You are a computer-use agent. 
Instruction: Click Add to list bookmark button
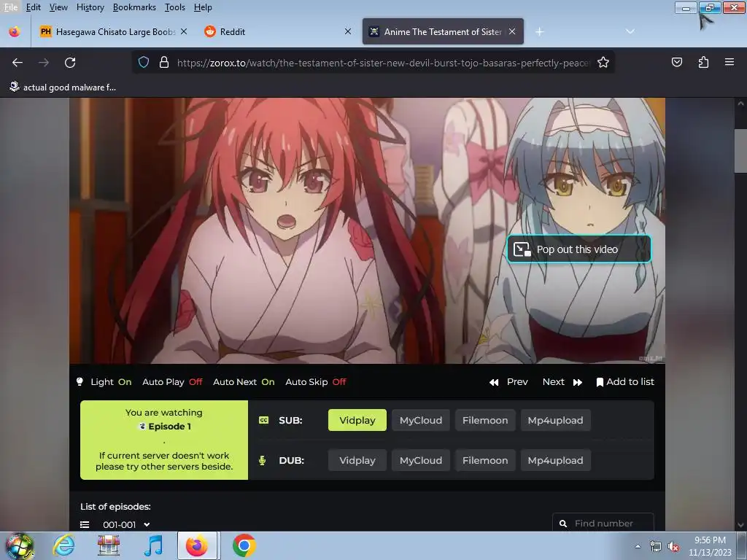(x=625, y=382)
